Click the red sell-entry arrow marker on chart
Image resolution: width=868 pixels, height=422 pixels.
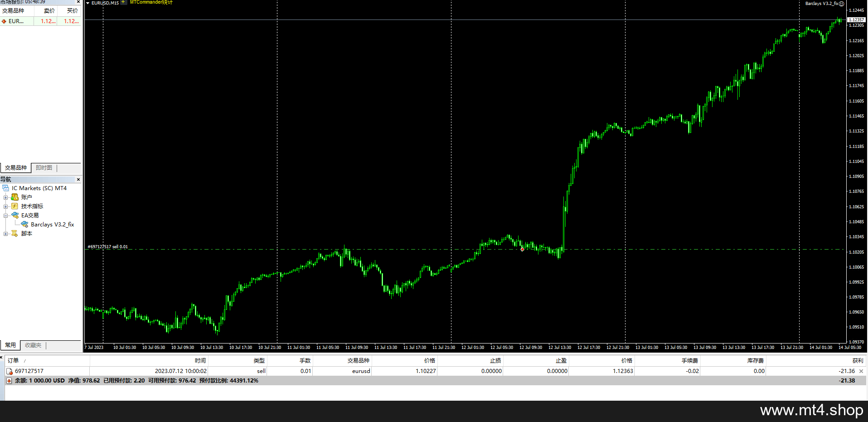522,249
